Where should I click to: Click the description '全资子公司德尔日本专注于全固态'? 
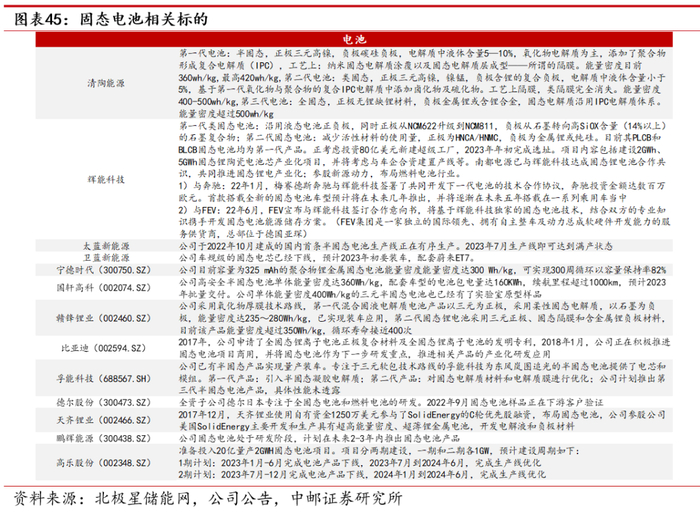391,402
